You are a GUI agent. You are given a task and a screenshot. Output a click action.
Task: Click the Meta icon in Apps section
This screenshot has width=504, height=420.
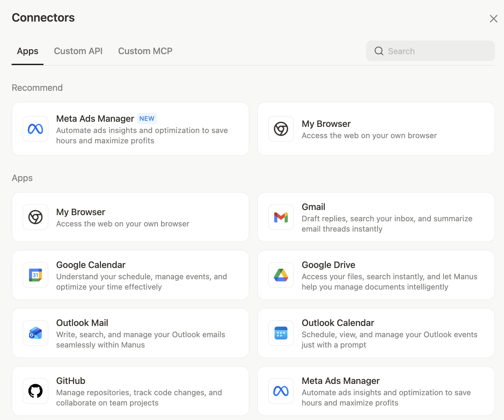tap(281, 391)
